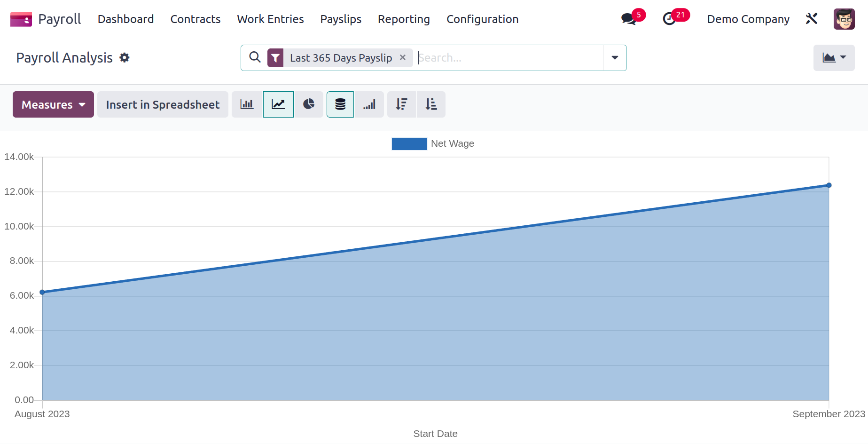Click the 12.00k y-axis label

(x=19, y=191)
